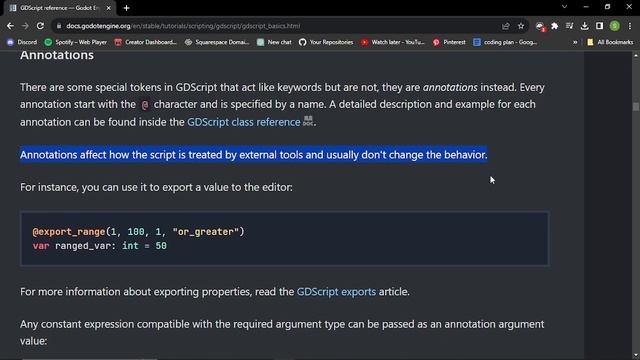640x360 pixels.
Task: Click '@export_range' in the code block
Action: pos(69,231)
